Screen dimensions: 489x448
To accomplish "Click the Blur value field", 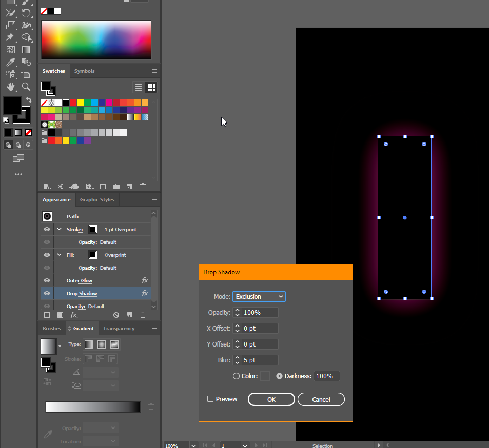I will 260,360.
